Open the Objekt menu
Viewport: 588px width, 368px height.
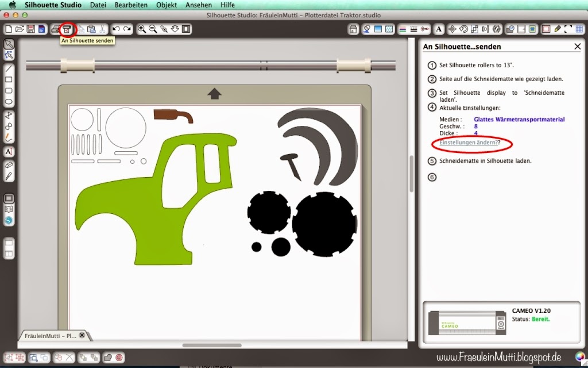click(x=167, y=5)
